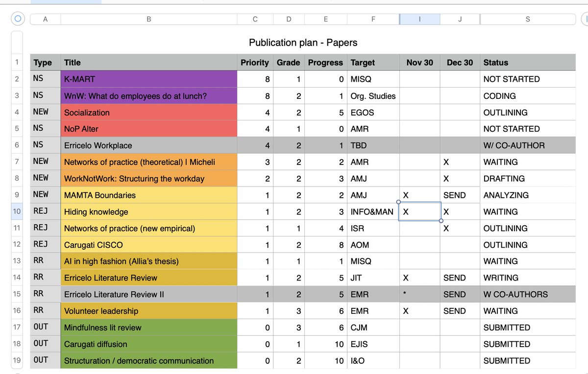Viewport: 588px width, 374px height.
Task: Select 'AI in high fashion (Allia's thesis)' cell
Action: 149,261
